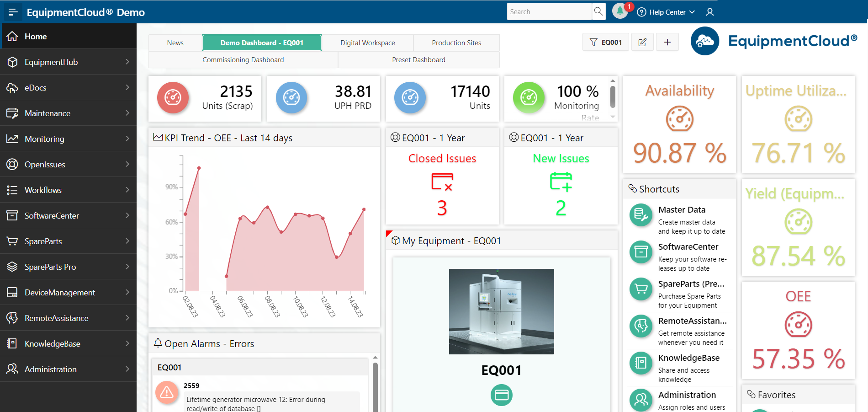Click the SpareParts shopping cart icon

coord(12,241)
